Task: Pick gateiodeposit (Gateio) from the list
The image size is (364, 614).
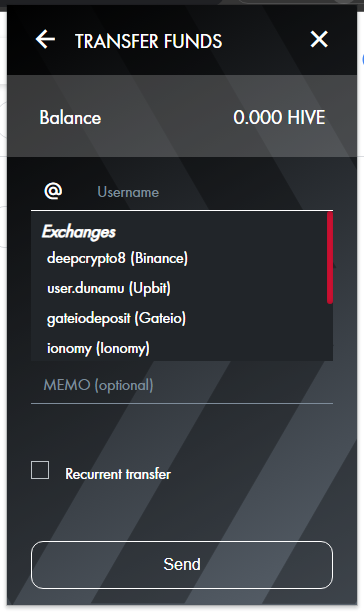Action: tap(116, 318)
